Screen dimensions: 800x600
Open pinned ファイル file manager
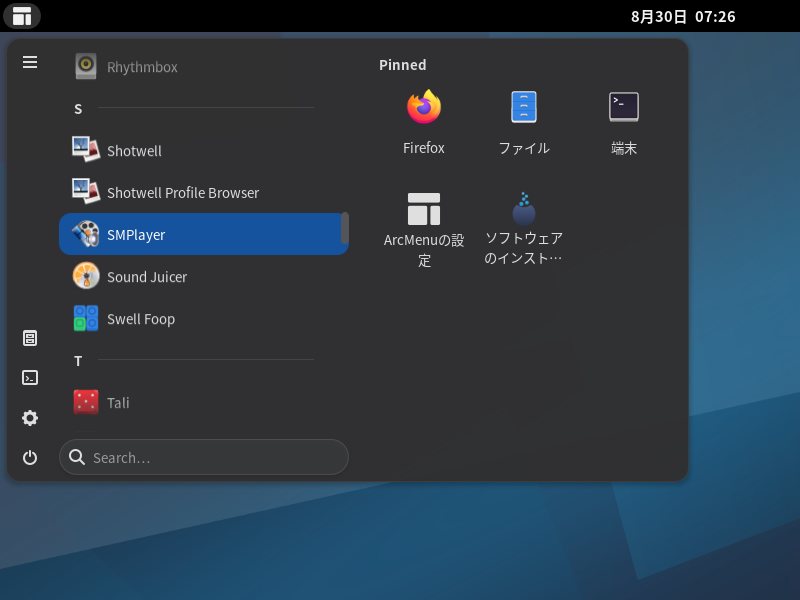click(x=523, y=123)
